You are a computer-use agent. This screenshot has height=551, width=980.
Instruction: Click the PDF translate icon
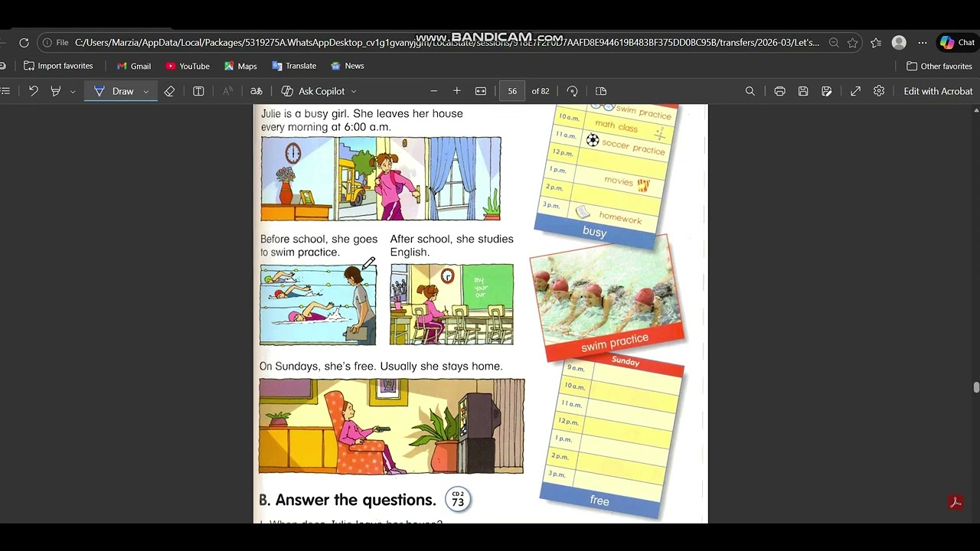point(256,91)
